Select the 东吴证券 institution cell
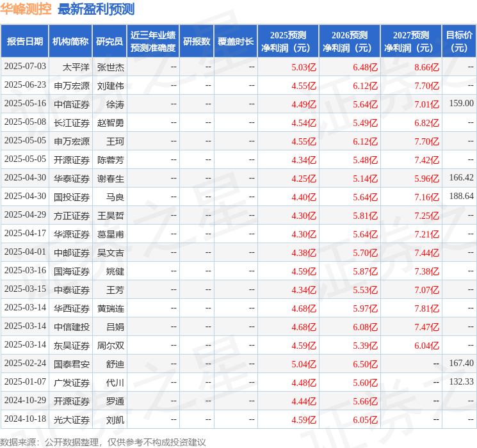 tap(72, 346)
